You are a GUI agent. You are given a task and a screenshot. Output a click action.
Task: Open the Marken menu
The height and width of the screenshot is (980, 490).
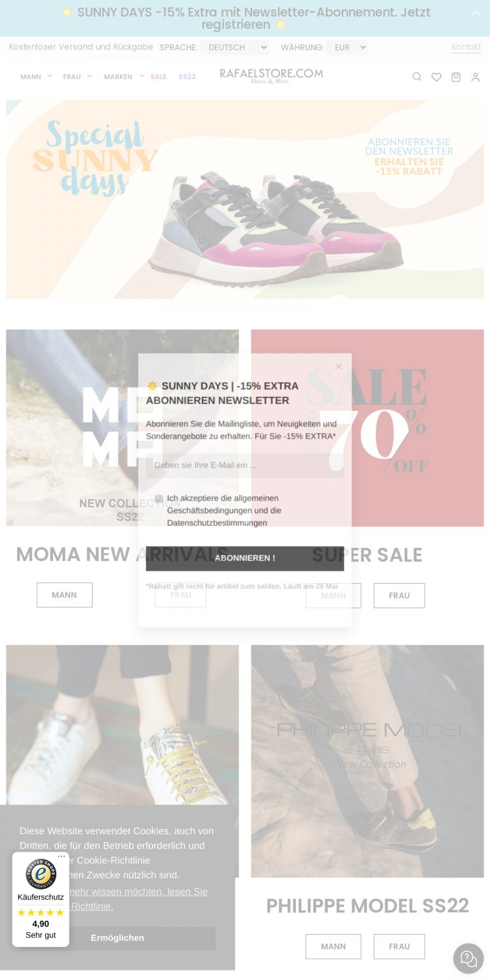[118, 77]
